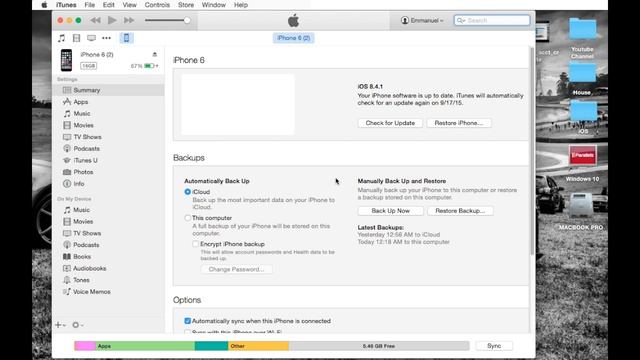Select Summary in the Settings sidebar
Image resolution: width=640 pixels, height=360 pixels.
(109, 90)
